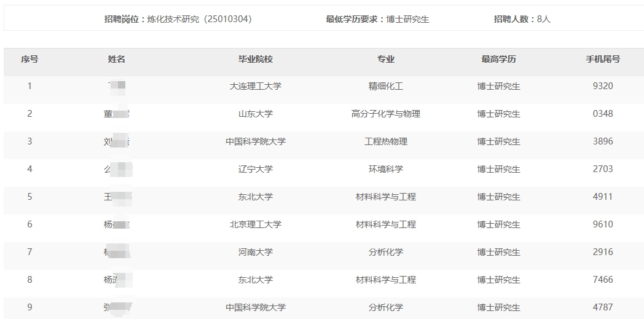Click the 手机尾号 column header

pos(602,59)
